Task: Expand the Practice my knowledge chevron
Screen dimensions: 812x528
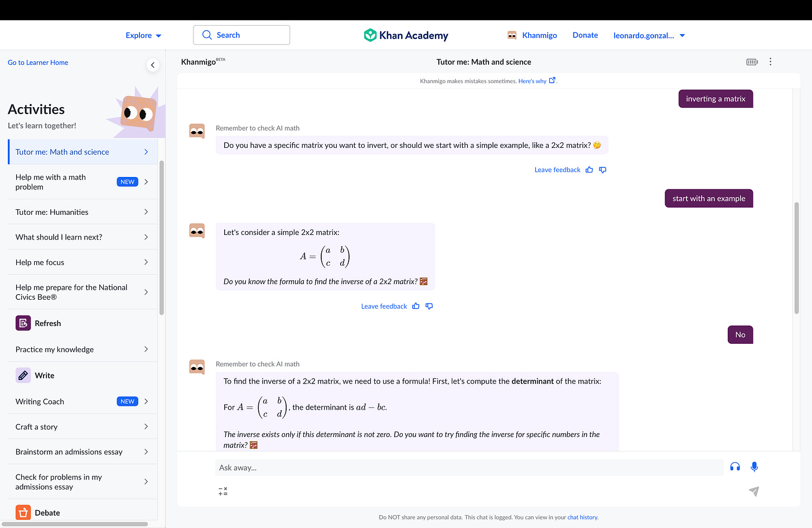Action: point(146,349)
